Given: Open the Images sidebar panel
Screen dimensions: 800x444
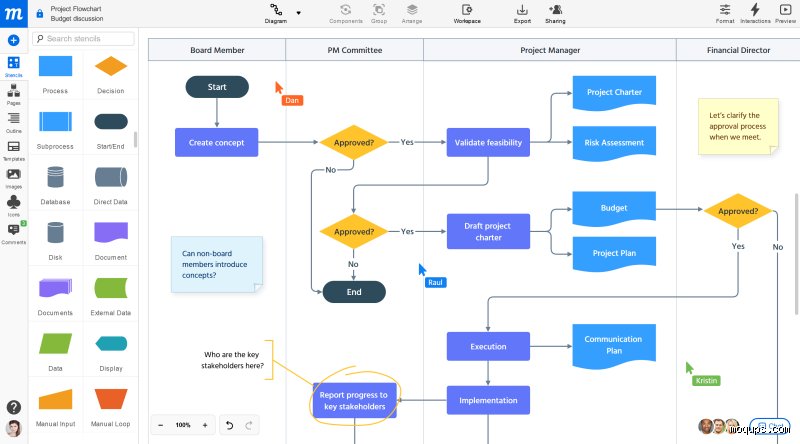Looking at the screenshot, I should (x=14, y=179).
